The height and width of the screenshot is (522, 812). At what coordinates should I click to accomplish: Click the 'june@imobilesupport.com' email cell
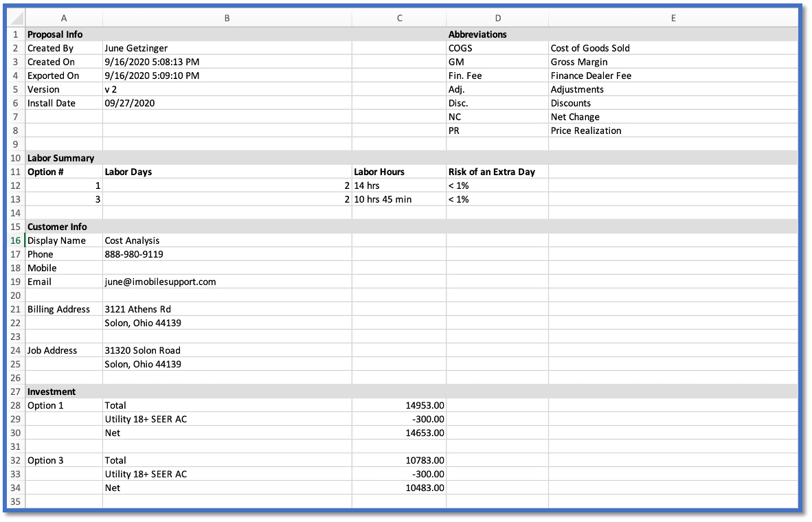[x=227, y=282]
